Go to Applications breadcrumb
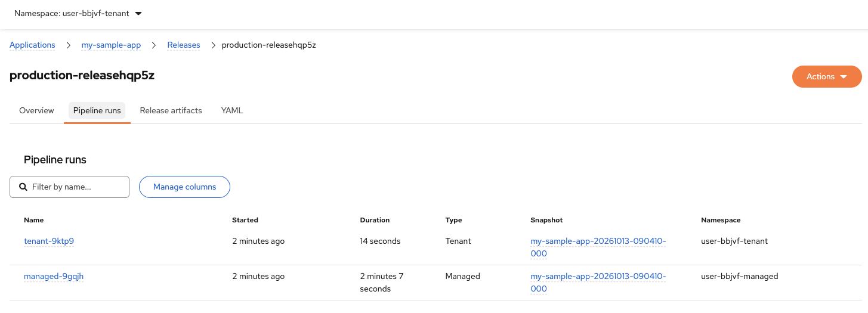Screen dimensions: 868x313 tap(32, 45)
